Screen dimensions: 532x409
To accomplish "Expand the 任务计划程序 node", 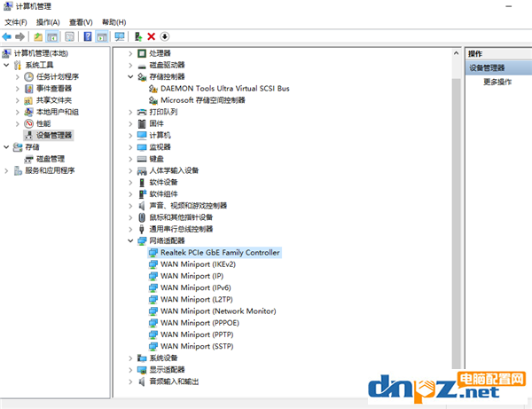I will (18, 76).
